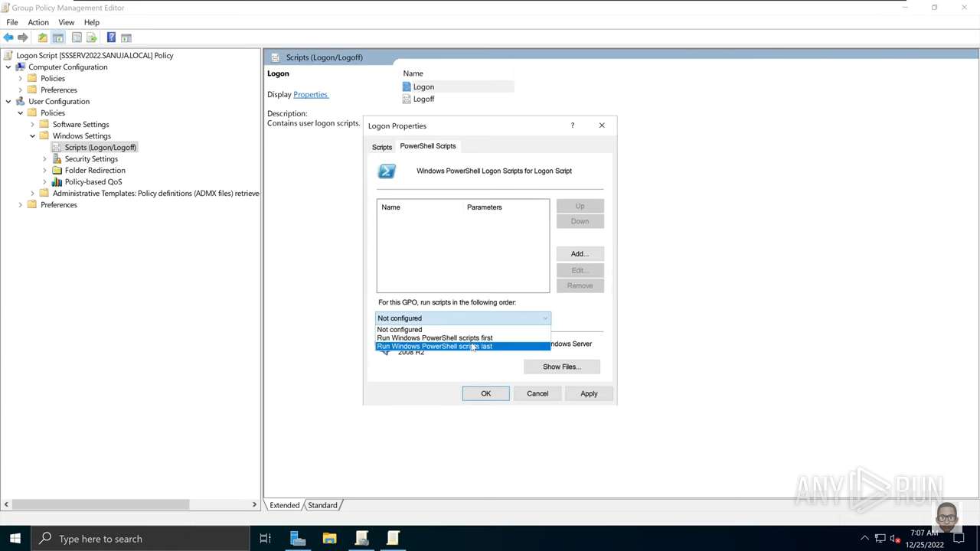This screenshot has height=551, width=980.
Task: Open Server Manager from the taskbar
Action: (298, 539)
